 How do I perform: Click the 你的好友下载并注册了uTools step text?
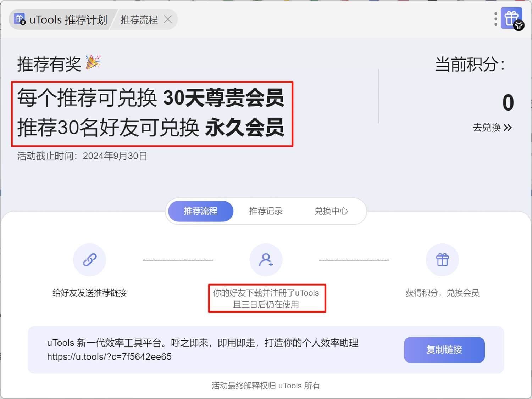click(266, 298)
